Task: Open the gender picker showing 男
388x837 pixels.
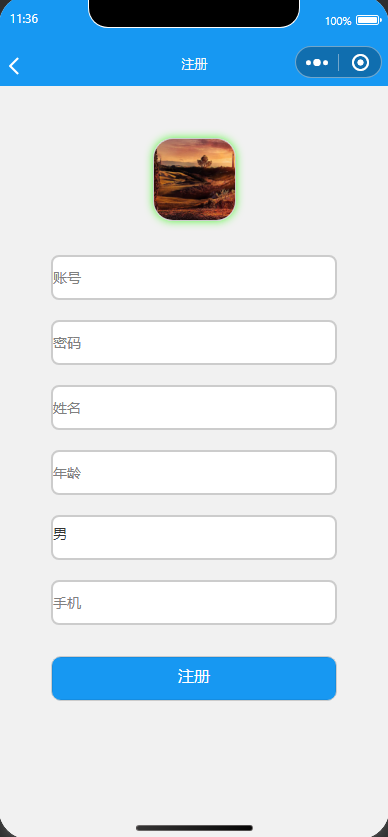Action: (194, 538)
